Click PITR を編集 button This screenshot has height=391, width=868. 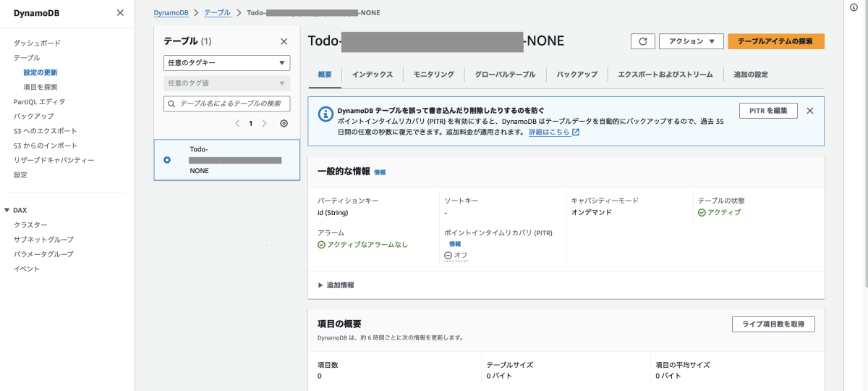(768, 111)
